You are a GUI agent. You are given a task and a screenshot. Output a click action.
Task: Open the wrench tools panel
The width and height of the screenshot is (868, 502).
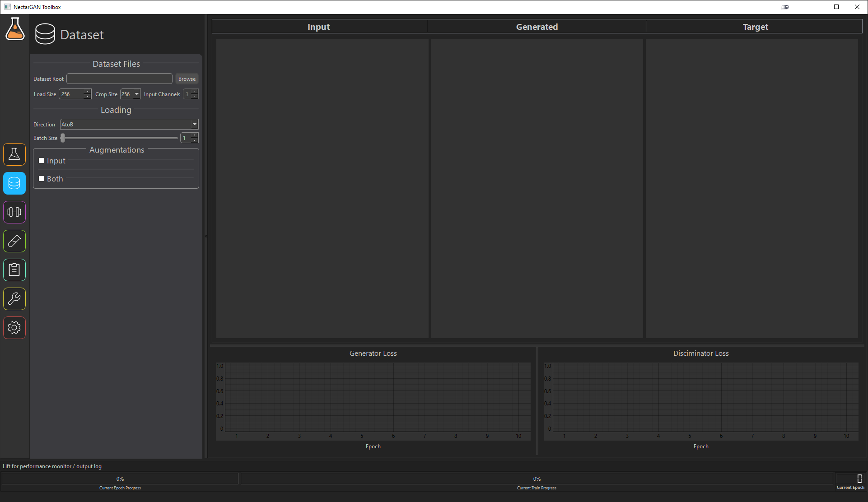(x=14, y=299)
